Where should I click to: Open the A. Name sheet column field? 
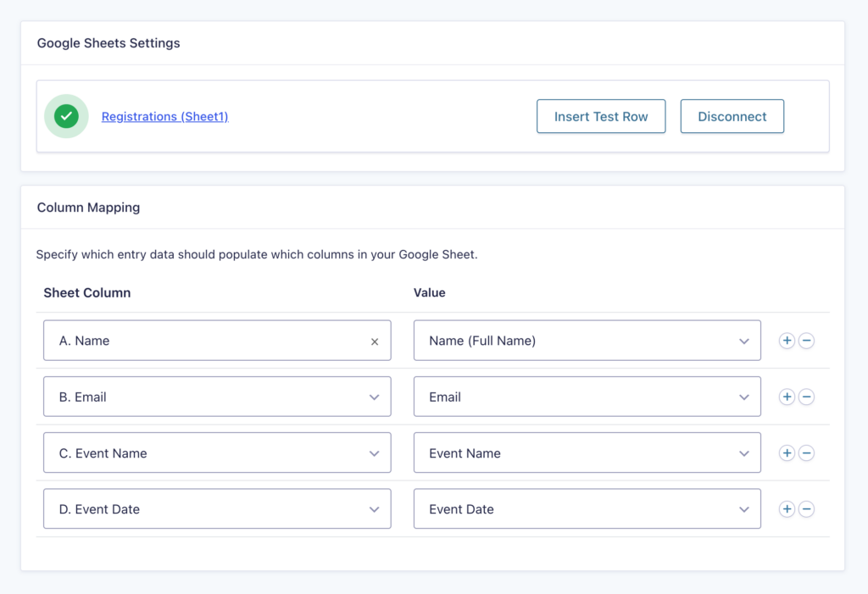click(x=217, y=341)
